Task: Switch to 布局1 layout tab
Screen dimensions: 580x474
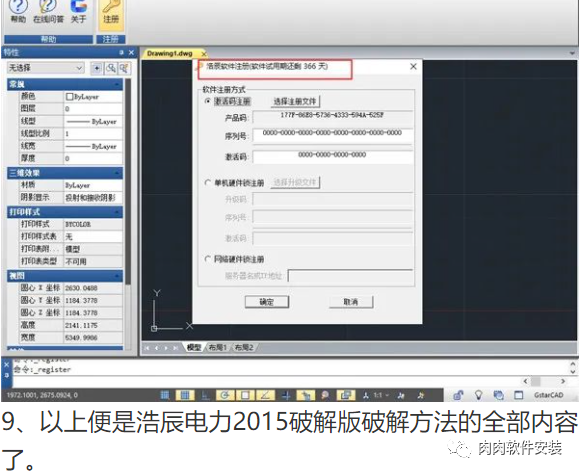Action: tap(218, 347)
